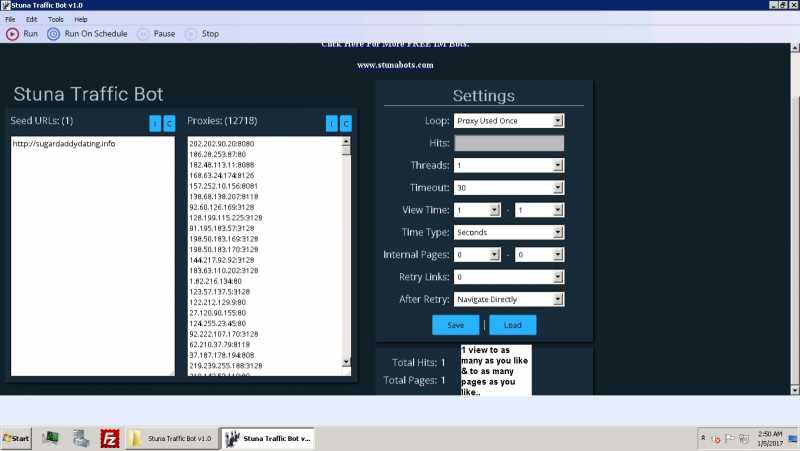Click the sugardaddydating.info seed URL
This screenshot has width=800, height=451.
click(x=64, y=144)
